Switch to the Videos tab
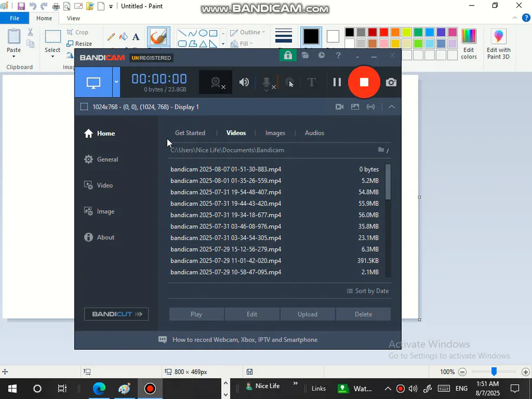This screenshot has width=532, height=399. 236,133
